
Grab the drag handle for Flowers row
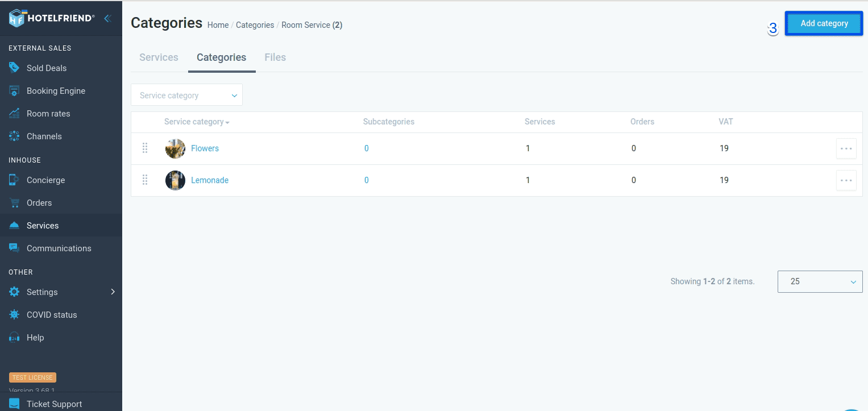point(145,148)
